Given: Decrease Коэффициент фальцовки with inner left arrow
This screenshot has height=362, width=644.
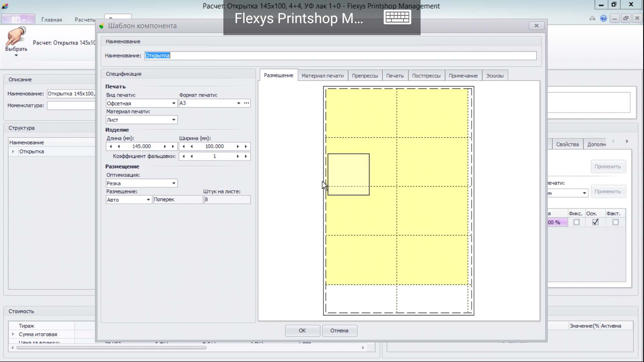Looking at the screenshot, I should 192,156.
